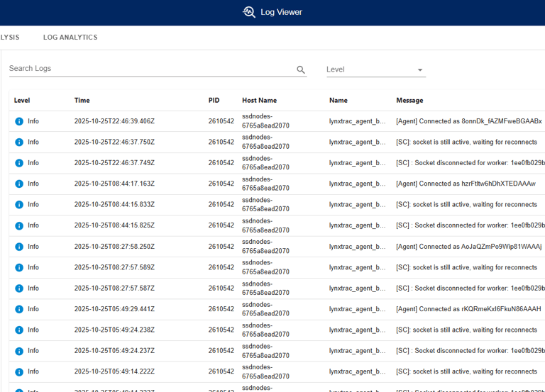
Task: Click lynxtrac_agent_b... name in 08:27:58.250Z row
Action: [x=358, y=247]
